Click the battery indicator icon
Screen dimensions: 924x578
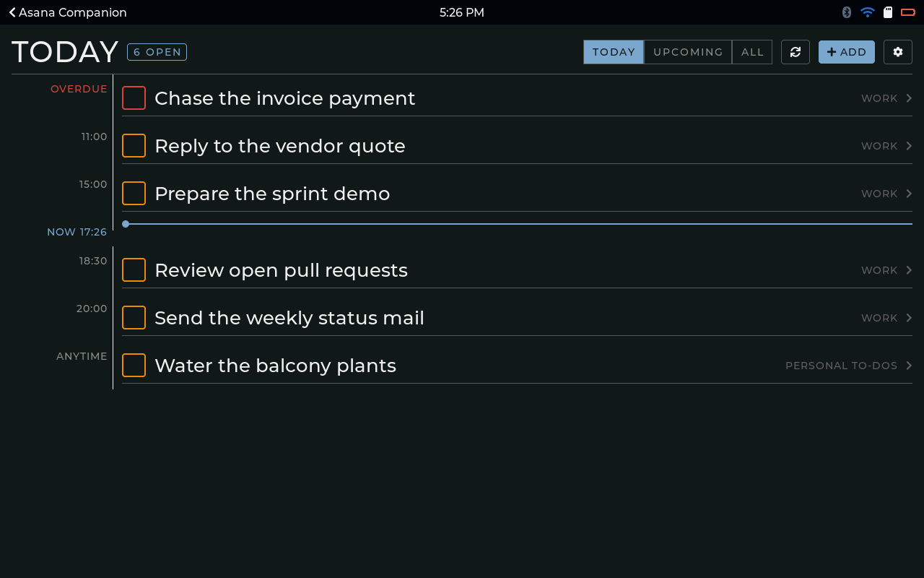tap(908, 12)
